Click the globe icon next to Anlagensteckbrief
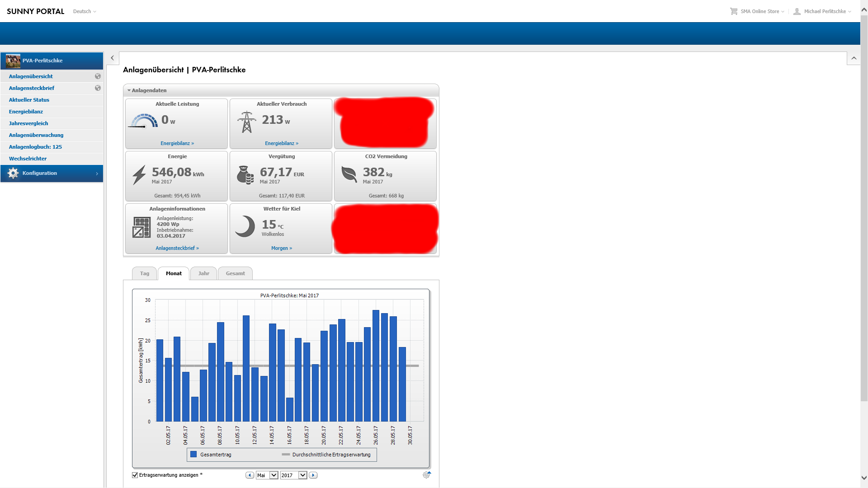 click(98, 88)
